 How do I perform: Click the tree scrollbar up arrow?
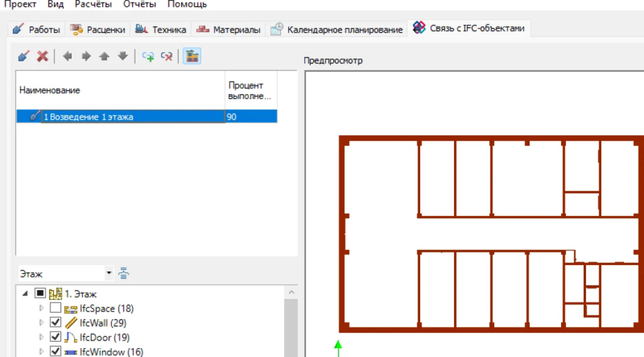click(291, 292)
